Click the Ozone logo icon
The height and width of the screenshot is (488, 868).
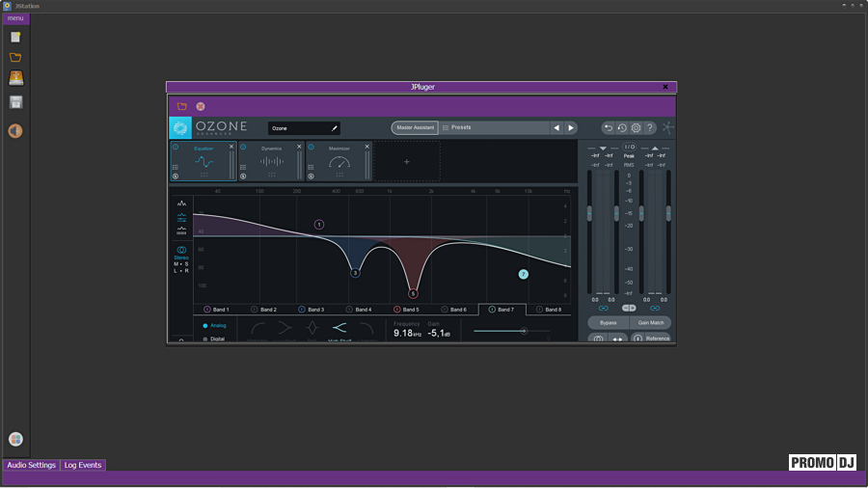point(180,128)
